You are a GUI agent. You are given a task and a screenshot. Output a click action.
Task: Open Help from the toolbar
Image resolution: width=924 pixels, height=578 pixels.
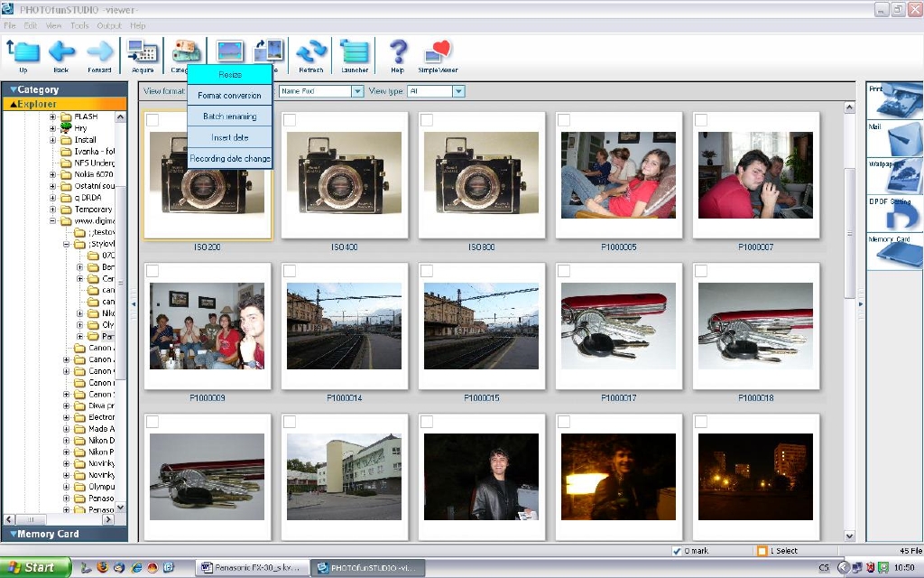397,53
